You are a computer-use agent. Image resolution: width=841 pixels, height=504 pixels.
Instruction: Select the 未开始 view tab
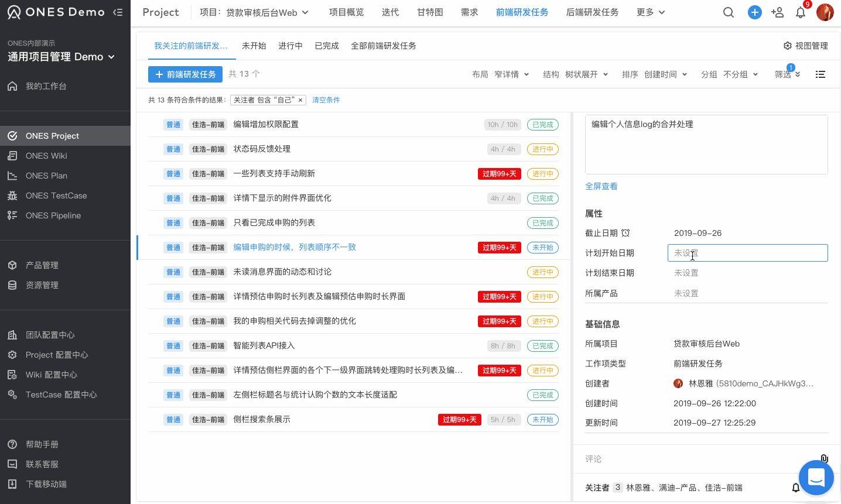[x=254, y=46]
